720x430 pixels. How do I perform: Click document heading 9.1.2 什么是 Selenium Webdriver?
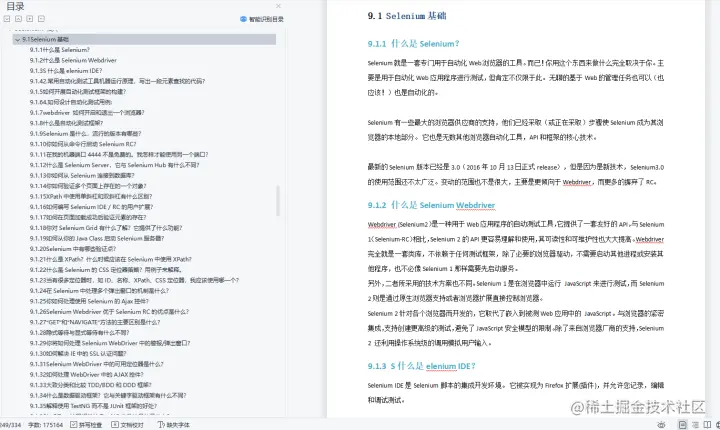point(431,205)
